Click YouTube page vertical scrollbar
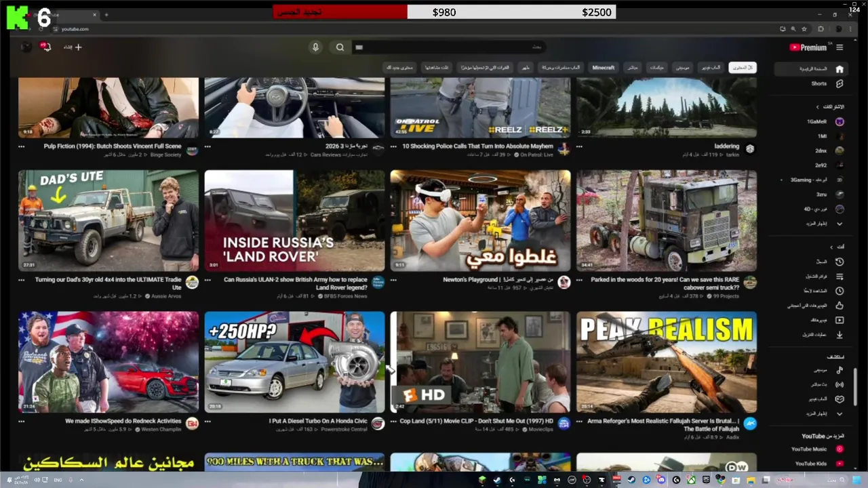Viewport: 868px width, 488px height. coord(855,386)
